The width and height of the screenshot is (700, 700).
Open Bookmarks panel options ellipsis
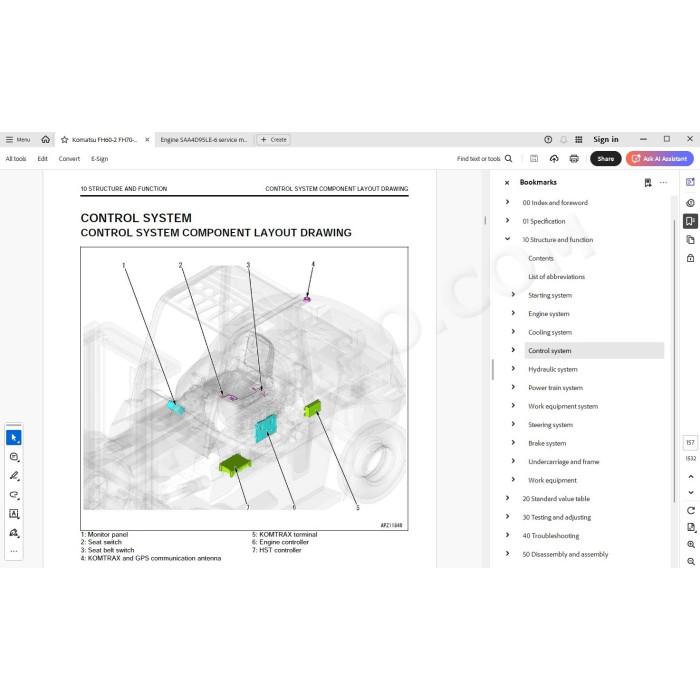coord(663,183)
